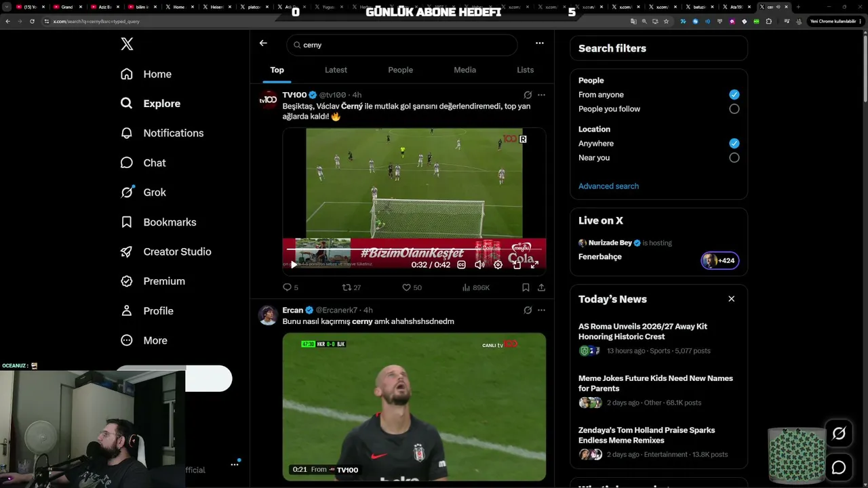
Task: Go to Explore in the sidebar
Action: (x=151, y=104)
